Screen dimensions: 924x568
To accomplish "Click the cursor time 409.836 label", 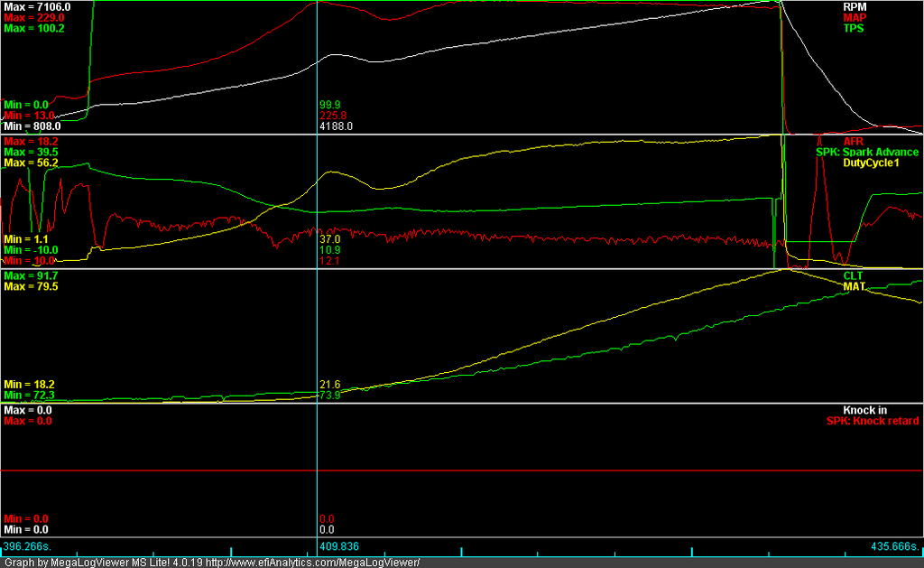I will [339, 546].
